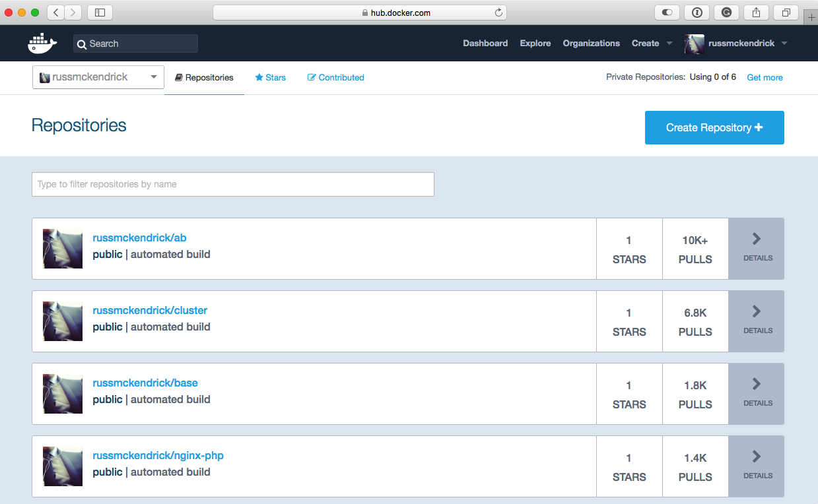Go to Explore in the navigation
Image resolution: width=818 pixels, height=504 pixels.
pos(535,44)
